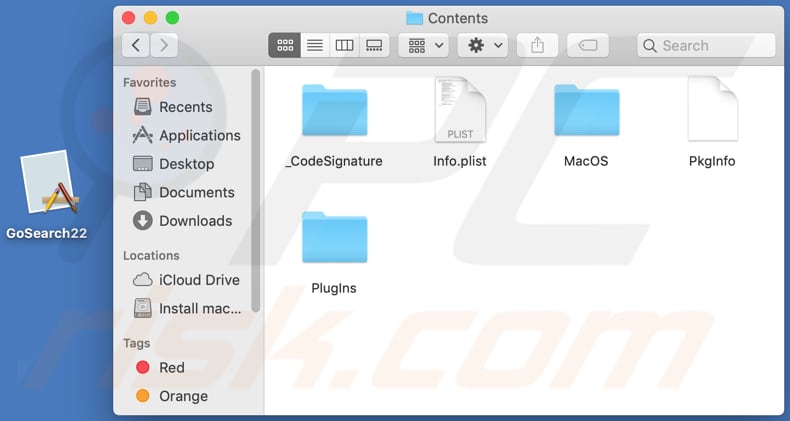This screenshot has width=790, height=421.
Task: Select the Info.plist file icon
Action: 460,109
